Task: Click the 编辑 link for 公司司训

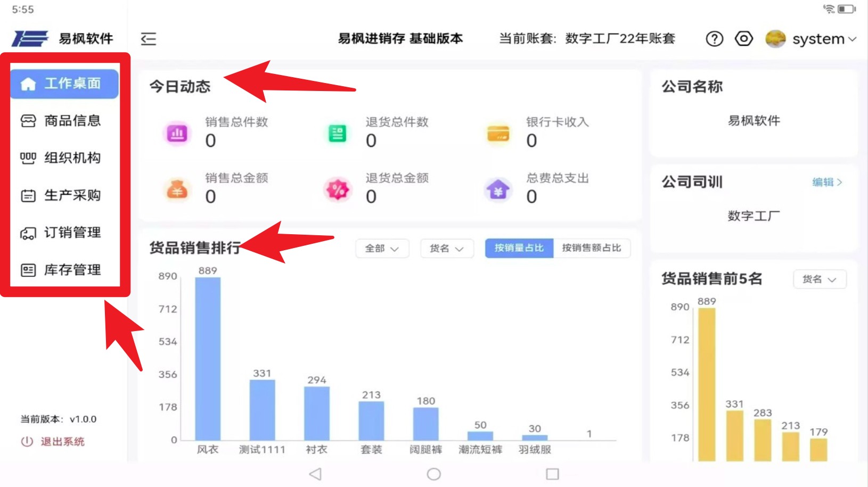Action: [827, 182]
